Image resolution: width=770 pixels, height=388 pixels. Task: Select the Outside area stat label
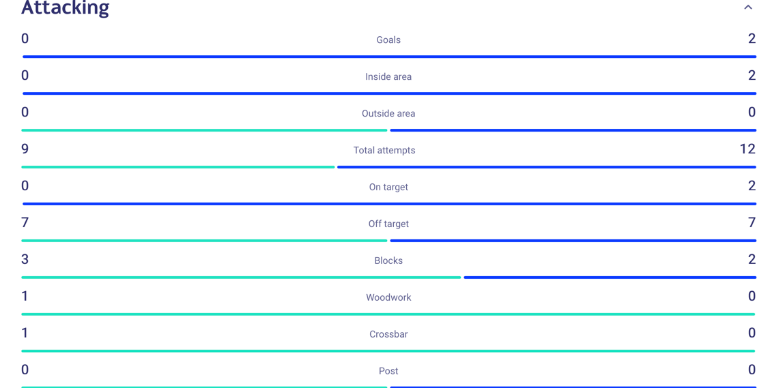tap(388, 113)
